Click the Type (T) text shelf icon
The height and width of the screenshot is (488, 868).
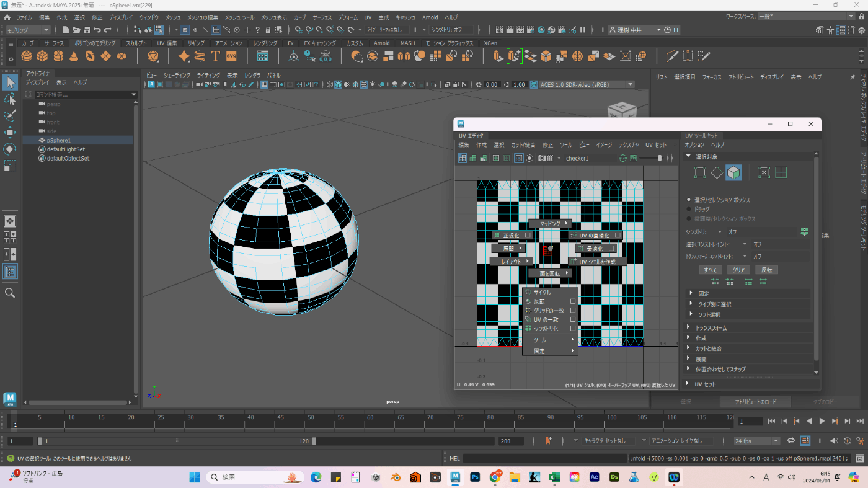216,56
